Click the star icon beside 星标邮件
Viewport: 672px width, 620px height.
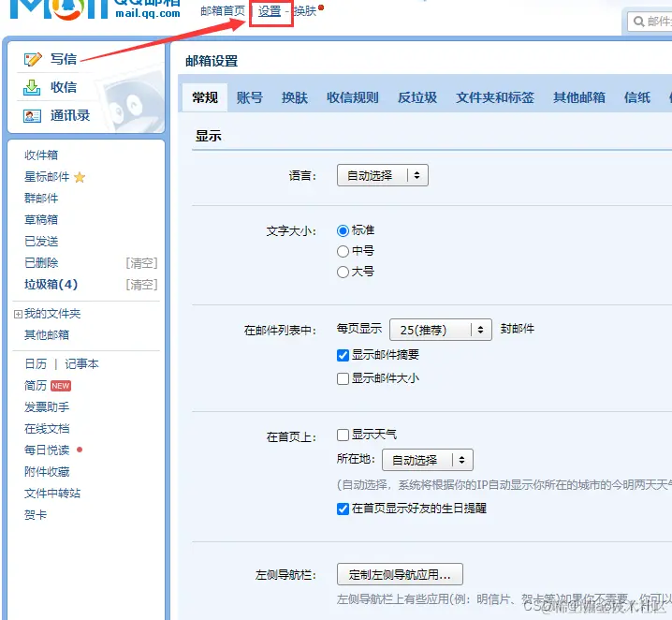click(80, 177)
